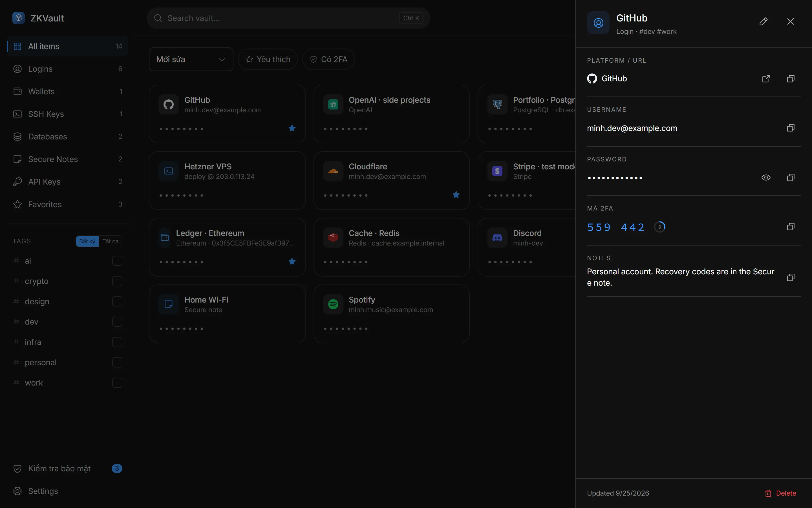Focus the Search vault field
Viewport: 812px width, 508px height.
[288, 18]
